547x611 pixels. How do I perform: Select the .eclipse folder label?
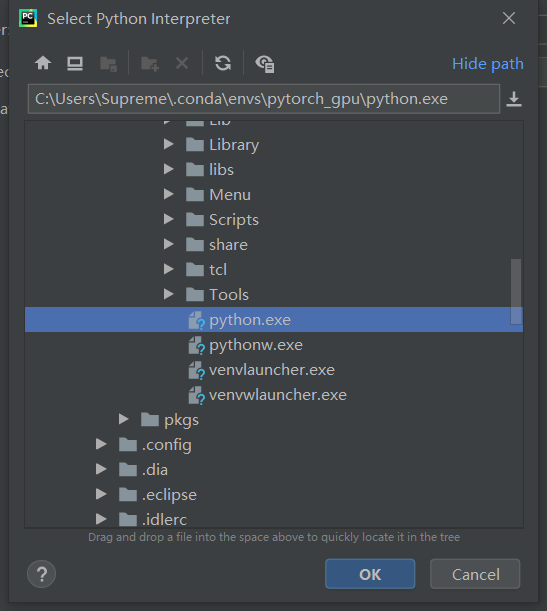click(x=169, y=495)
